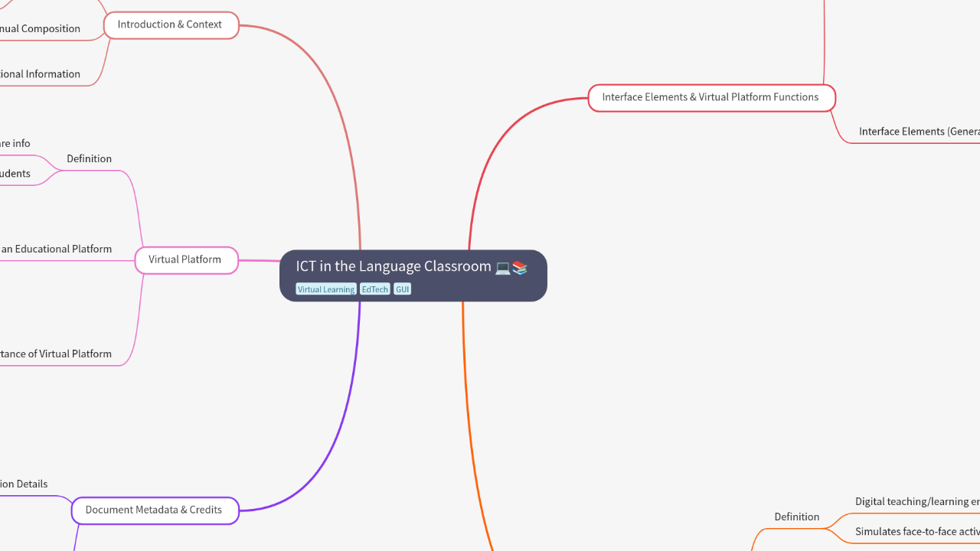Select the Introduction & Context node
The width and height of the screenshot is (980, 551).
point(170,24)
